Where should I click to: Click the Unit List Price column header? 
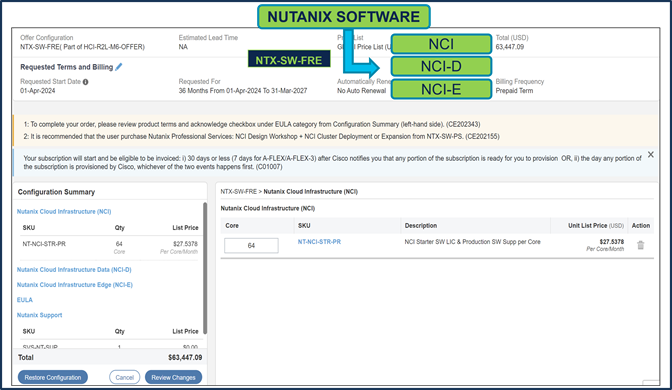596,225
